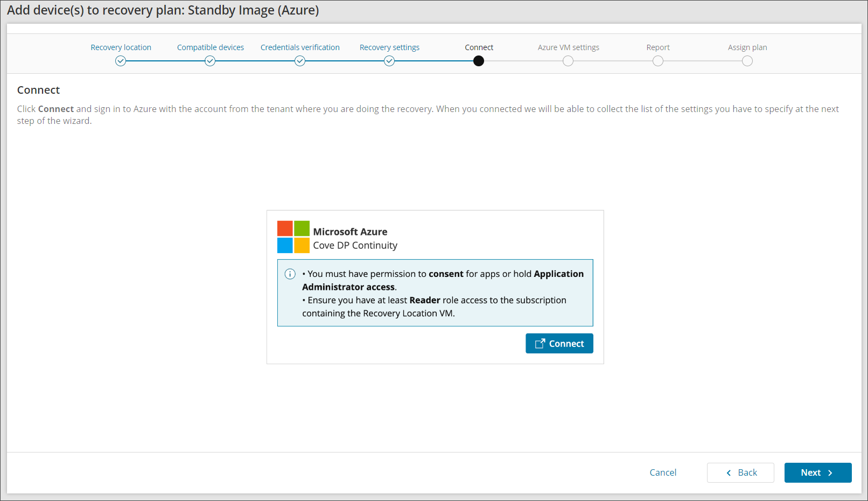This screenshot has height=501, width=868.
Task: Select the Assign plan step label
Action: point(747,47)
